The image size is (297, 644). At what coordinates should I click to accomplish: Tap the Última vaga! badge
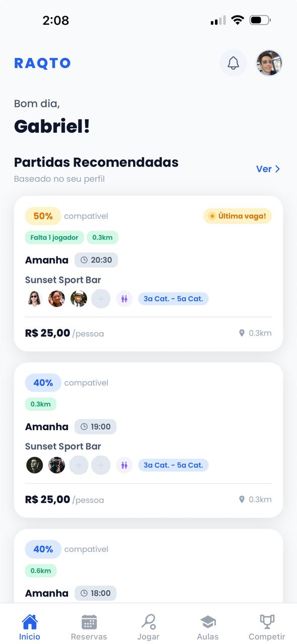click(237, 216)
